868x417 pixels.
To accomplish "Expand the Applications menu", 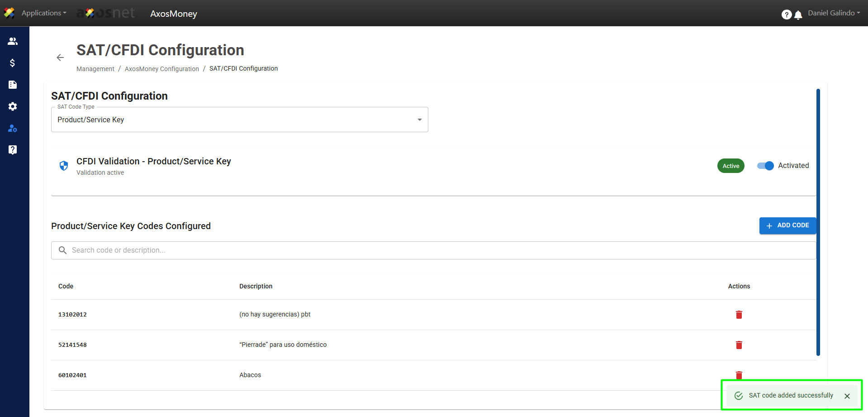I will pyautogui.click(x=43, y=13).
